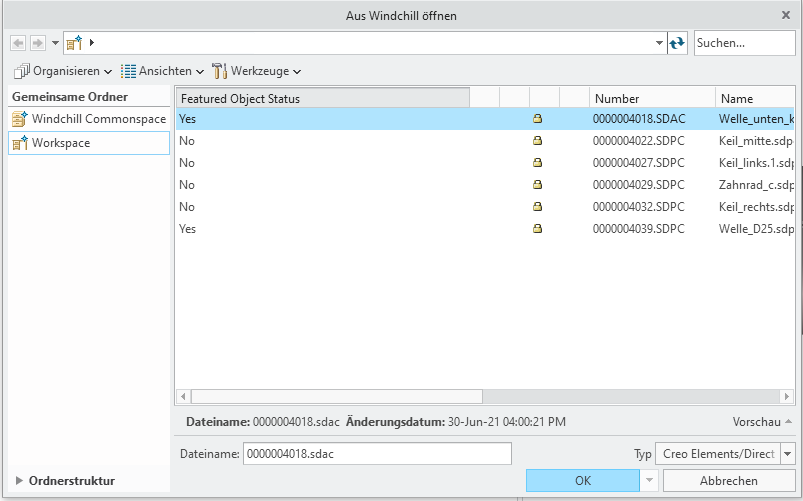Open the Typ file type dropdown
803x501 pixels.
[788, 454]
